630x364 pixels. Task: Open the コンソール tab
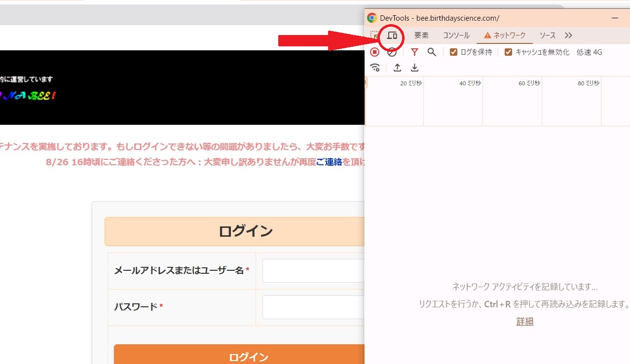pyautogui.click(x=455, y=35)
